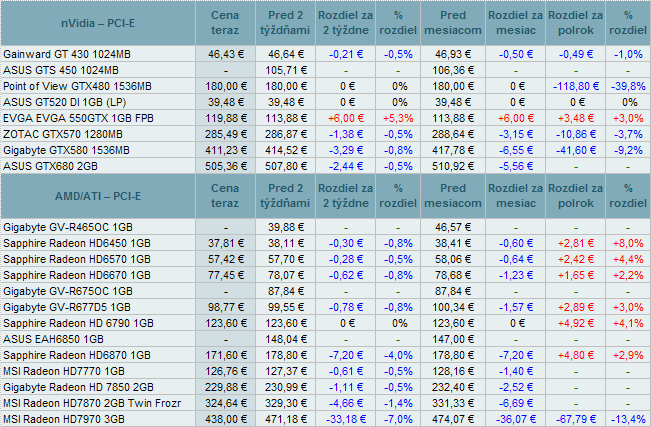Select Gigabyte Radeon HD 7850 2GB name

(78, 387)
